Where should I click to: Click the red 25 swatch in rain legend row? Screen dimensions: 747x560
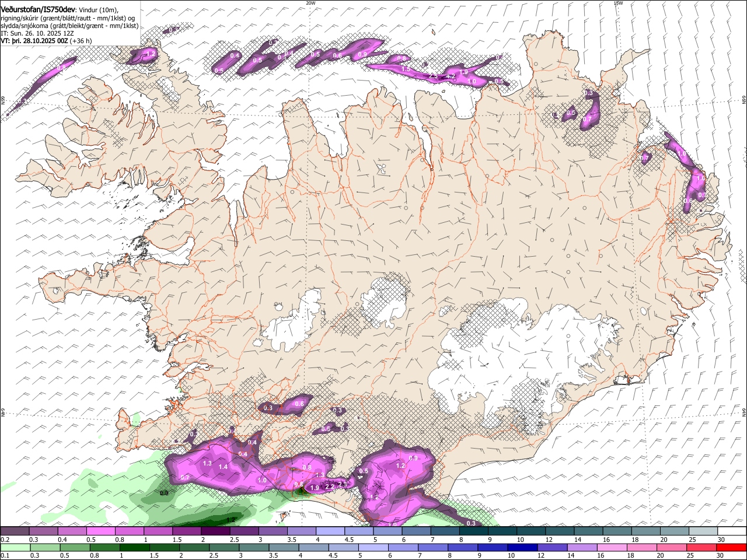pyautogui.click(x=701, y=547)
